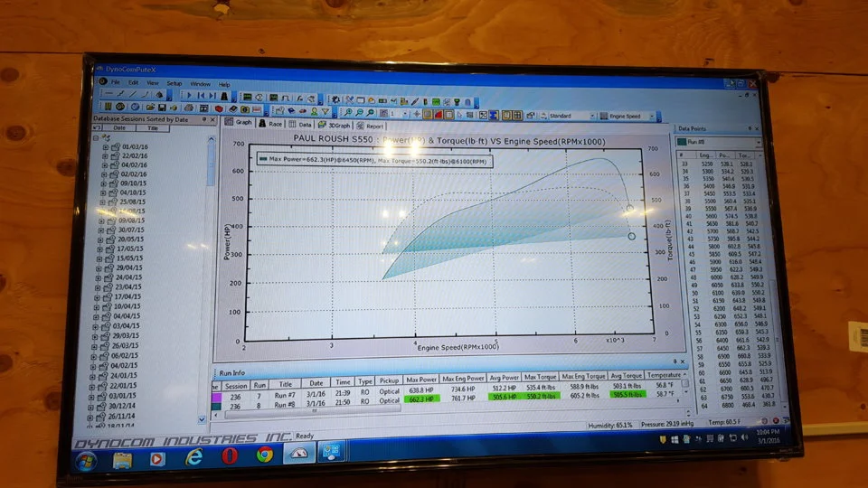The height and width of the screenshot is (488, 868).
Task: Open the settings gear icon in toolbar
Action: (335, 99)
